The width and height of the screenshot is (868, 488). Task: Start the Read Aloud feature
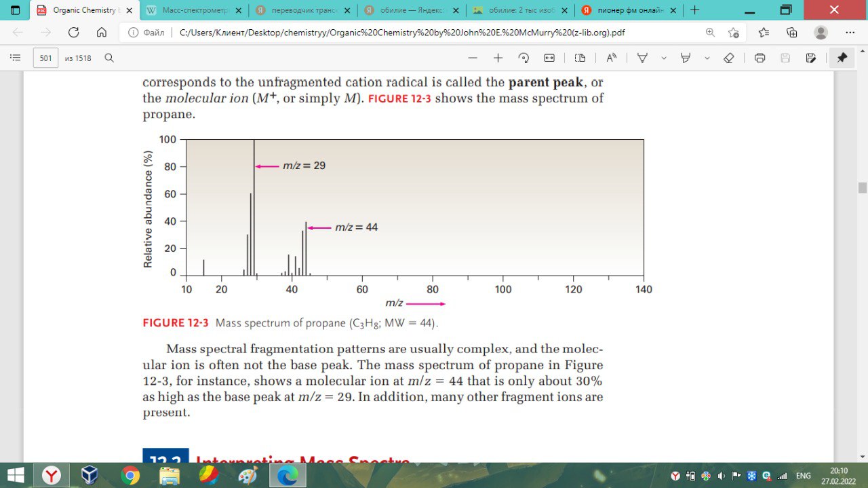click(611, 58)
